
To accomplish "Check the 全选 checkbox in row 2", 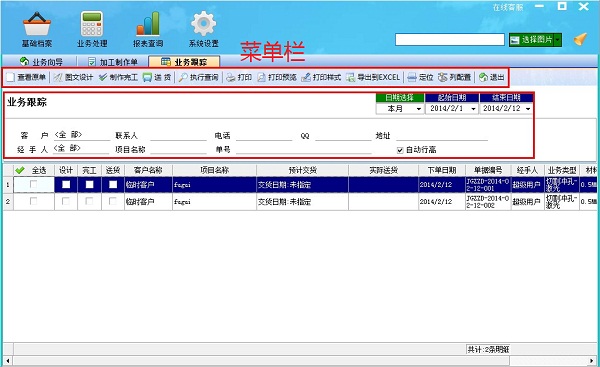I will 33,201.
